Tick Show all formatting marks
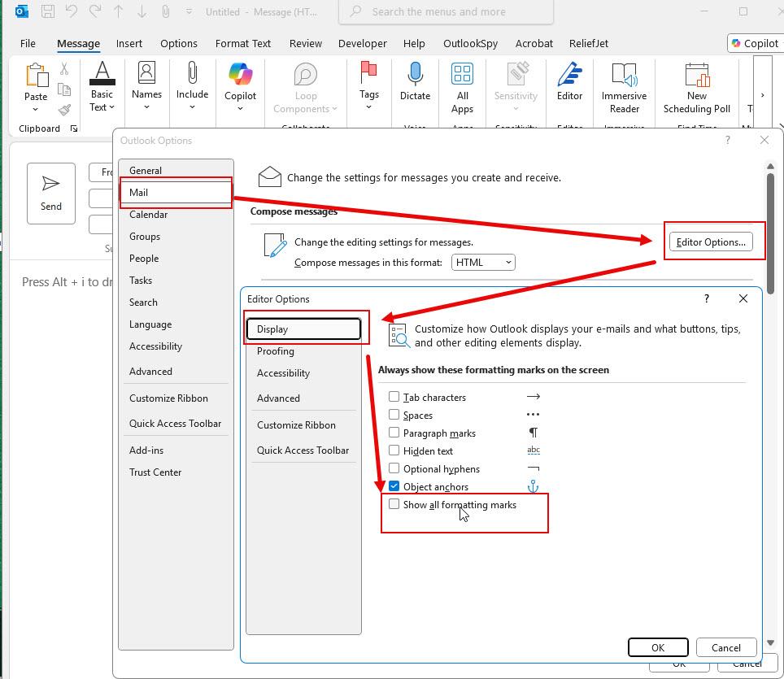784x679 pixels. point(394,504)
